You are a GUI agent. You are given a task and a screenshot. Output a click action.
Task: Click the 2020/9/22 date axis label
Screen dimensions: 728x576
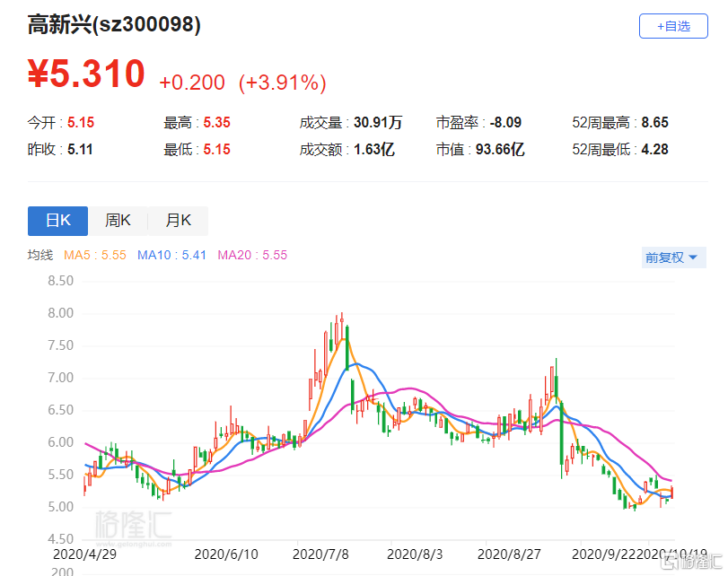(x=603, y=554)
